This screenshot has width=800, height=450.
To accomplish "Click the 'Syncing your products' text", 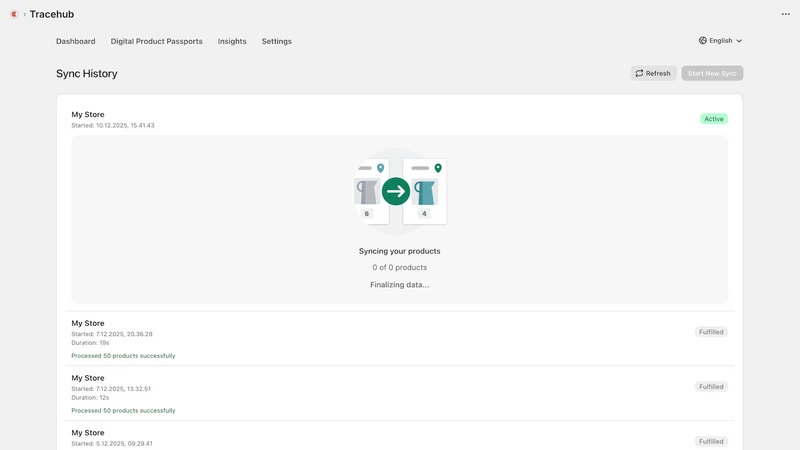I will tap(399, 251).
